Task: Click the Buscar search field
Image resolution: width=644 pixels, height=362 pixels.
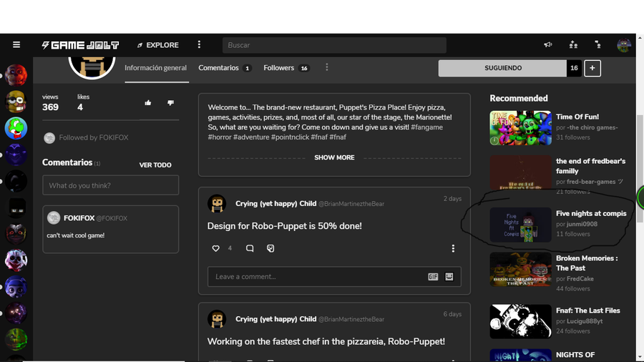Action: [x=334, y=45]
